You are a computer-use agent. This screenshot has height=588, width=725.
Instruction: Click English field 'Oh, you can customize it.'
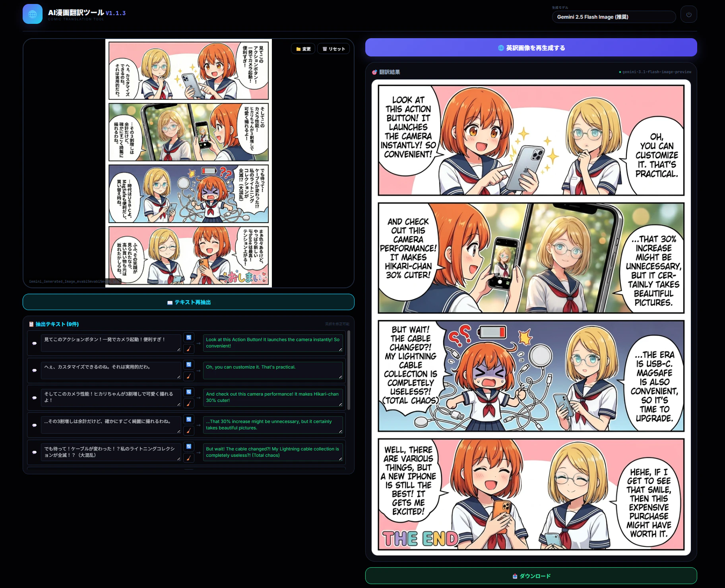click(273, 371)
